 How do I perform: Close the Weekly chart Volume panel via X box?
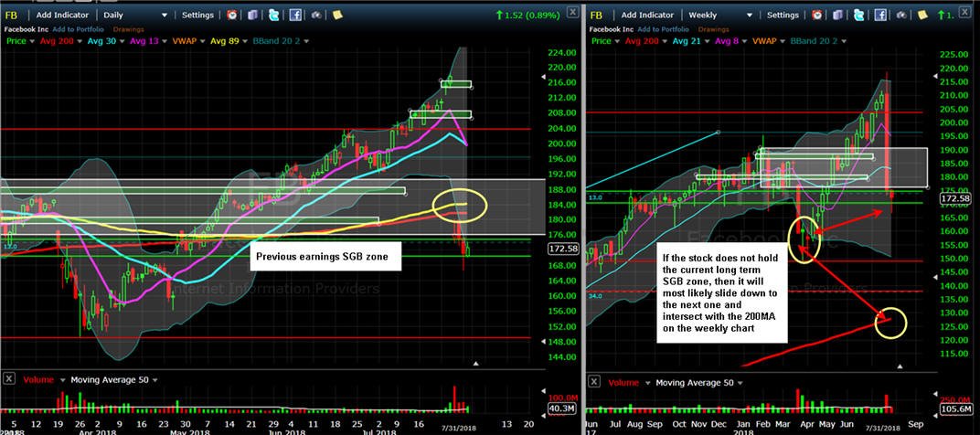(x=594, y=381)
